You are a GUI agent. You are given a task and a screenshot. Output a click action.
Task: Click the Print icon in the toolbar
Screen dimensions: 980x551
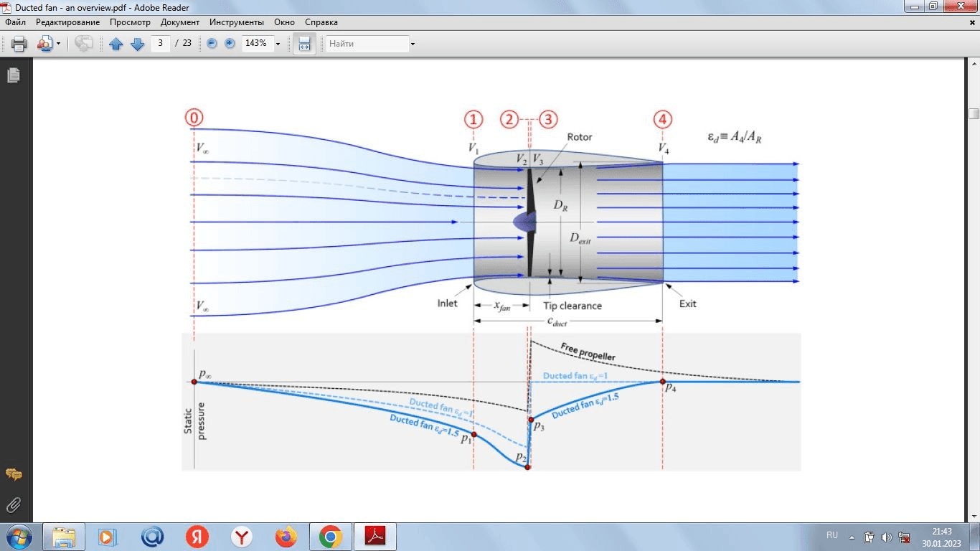[19, 44]
